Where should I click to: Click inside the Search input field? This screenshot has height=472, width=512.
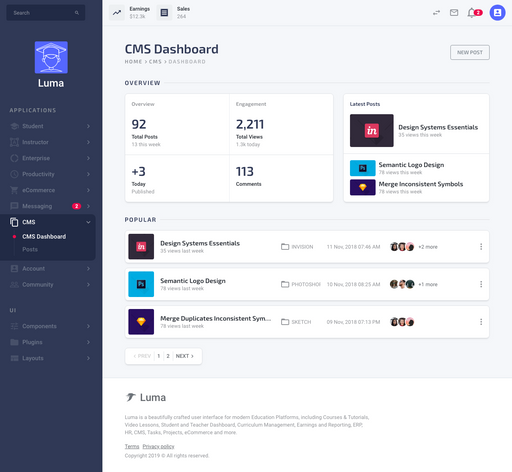click(x=46, y=13)
